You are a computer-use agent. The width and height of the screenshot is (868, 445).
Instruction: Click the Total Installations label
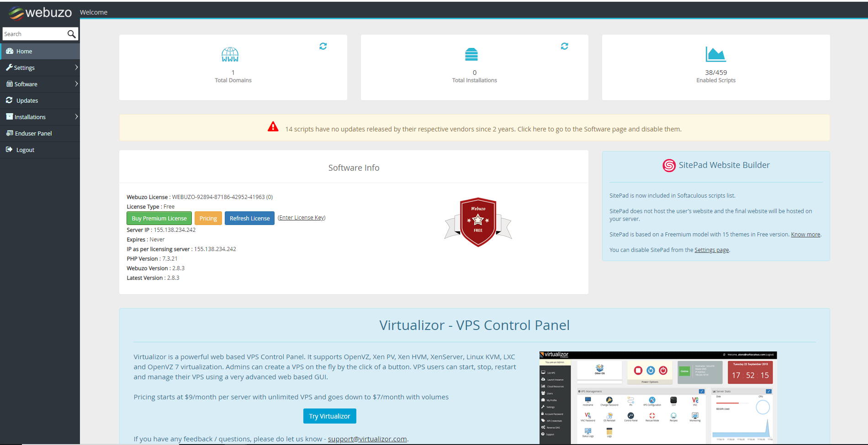pos(474,80)
